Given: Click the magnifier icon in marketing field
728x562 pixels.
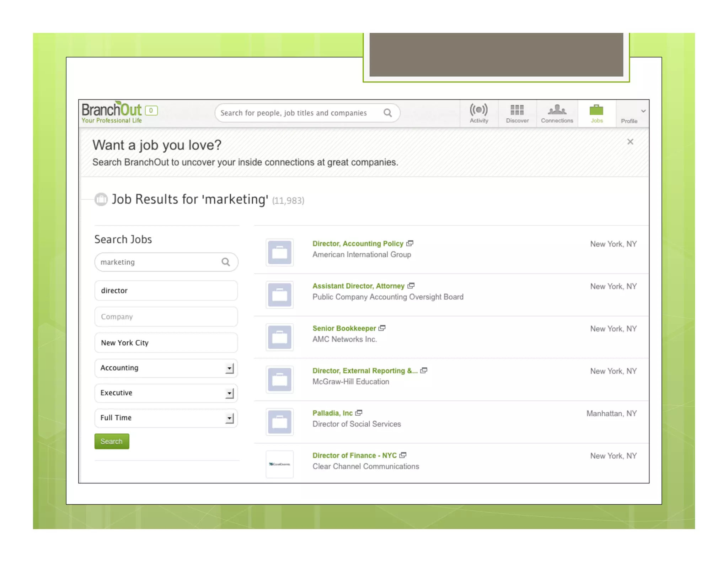Looking at the screenshot, I should coord(225,262).
